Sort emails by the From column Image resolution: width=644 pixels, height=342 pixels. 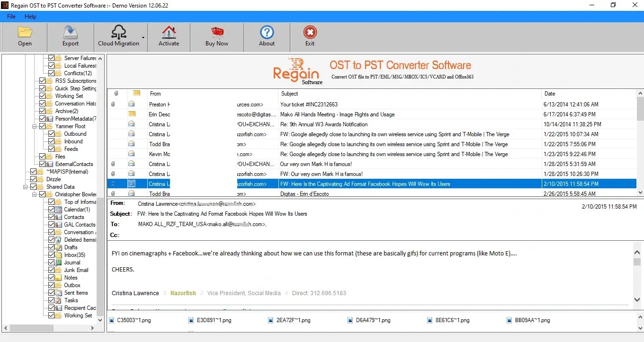tap(213, 94)
